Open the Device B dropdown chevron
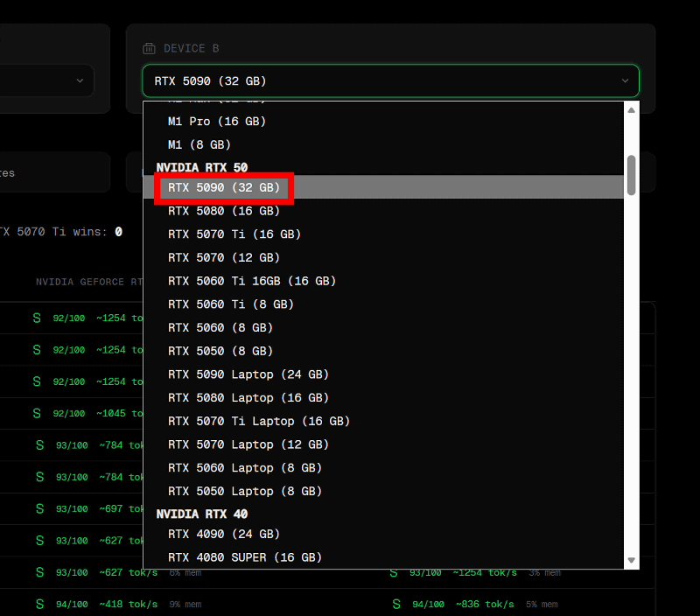The width and height of the screenshot is (700, 616). 625,80
